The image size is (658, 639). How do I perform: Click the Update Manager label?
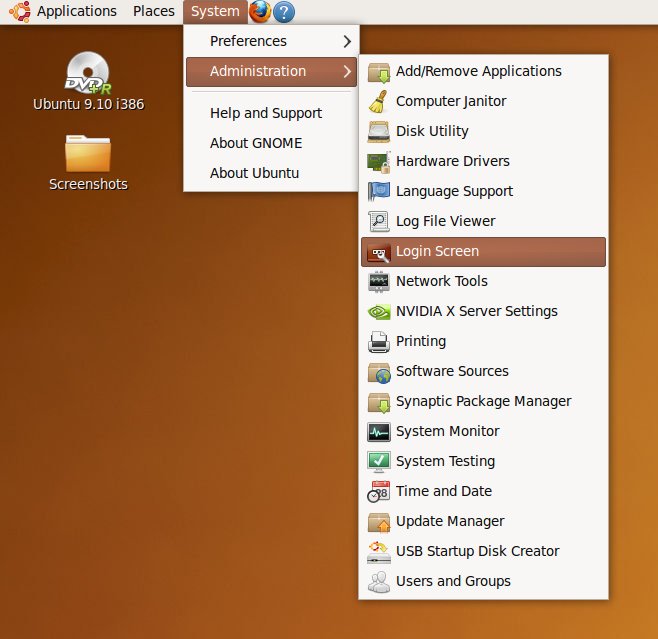[450, 522]
